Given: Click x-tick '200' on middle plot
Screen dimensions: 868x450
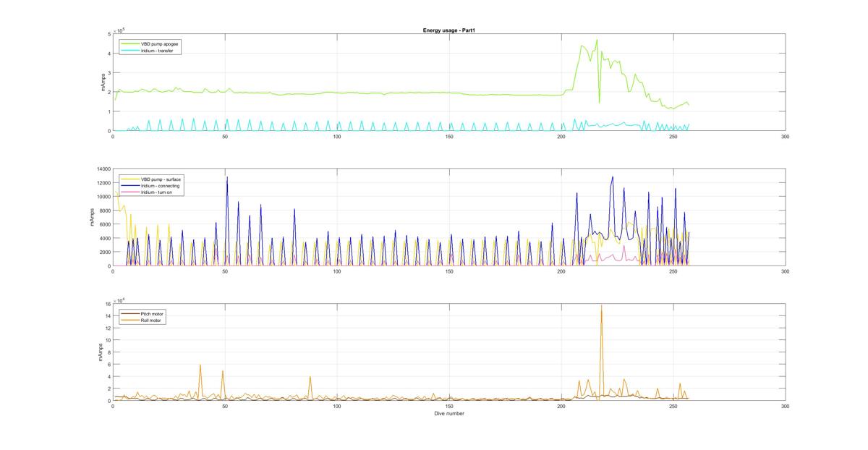Looking at the screenshot, I should coord(561,271).
